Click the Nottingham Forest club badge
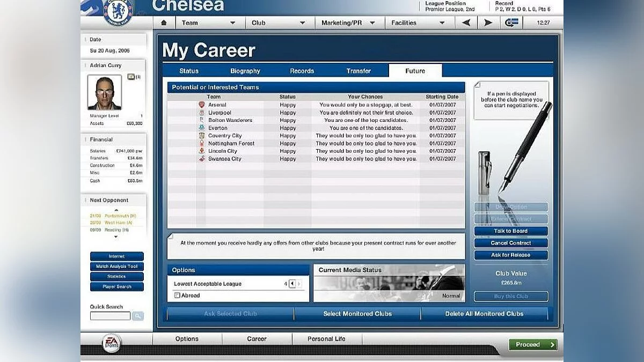Image resolution: width=644 pixels, height=362 pixels. (x=202, y=143)
